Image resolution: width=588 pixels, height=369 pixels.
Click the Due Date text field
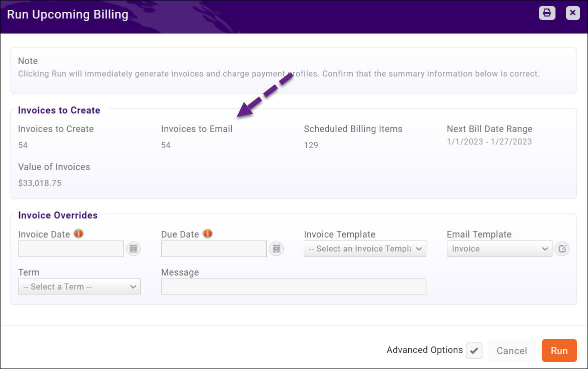point(213,248)
